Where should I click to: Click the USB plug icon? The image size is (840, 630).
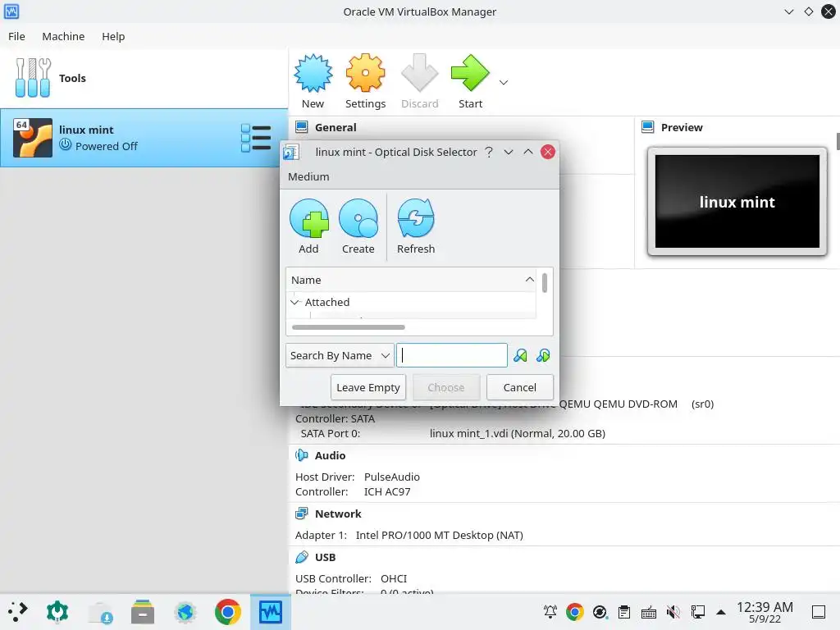(302, 557)
